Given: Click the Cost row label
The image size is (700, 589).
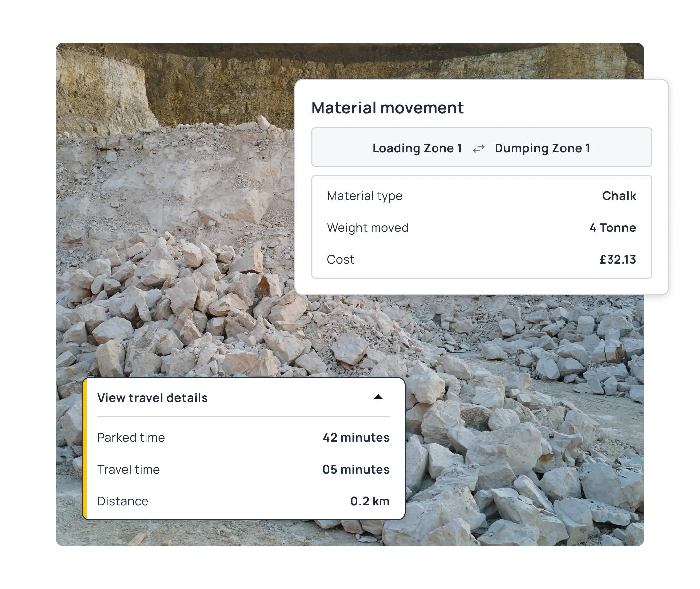Looking at the screenshot, I should pyautogui.click(x=340, y=259).
